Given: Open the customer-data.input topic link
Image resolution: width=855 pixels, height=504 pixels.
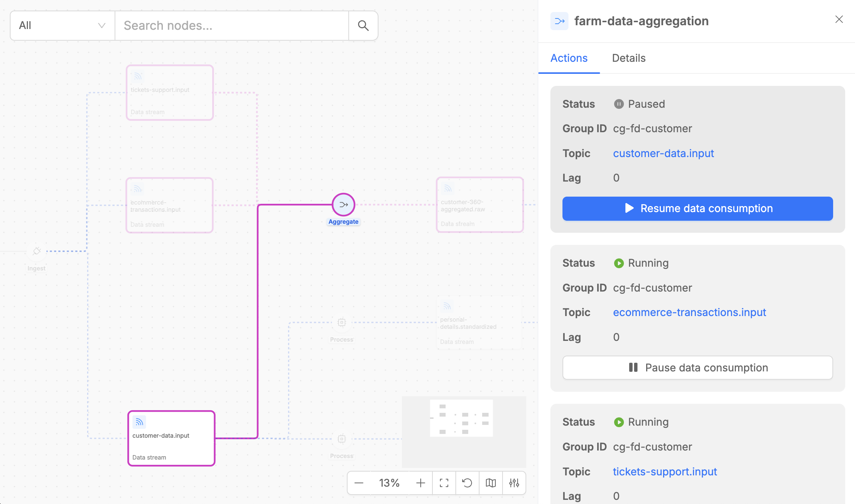Looking at the screenshot, I should click(663, 153).
